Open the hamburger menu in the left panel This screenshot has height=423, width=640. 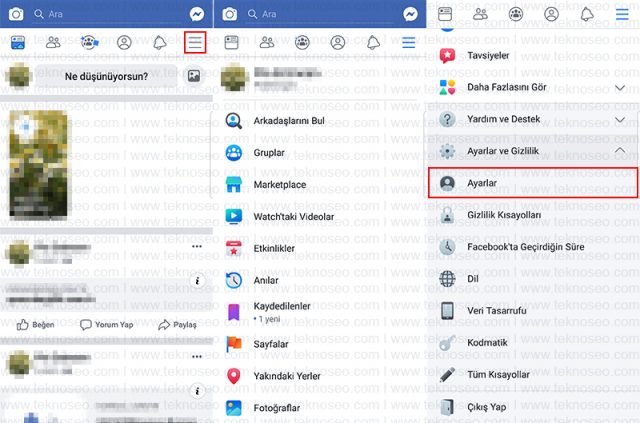point(195,42)
